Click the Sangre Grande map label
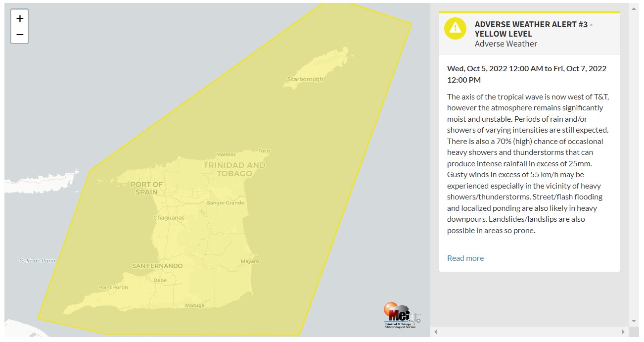Viewport: 644px width, 342px height. tap(226, 203)
